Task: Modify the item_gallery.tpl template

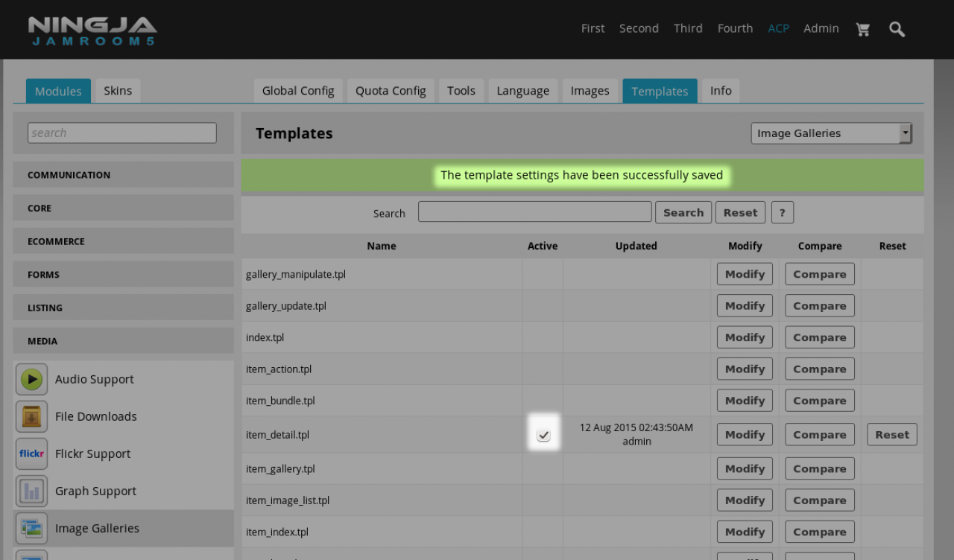Action: pos(745,469)
